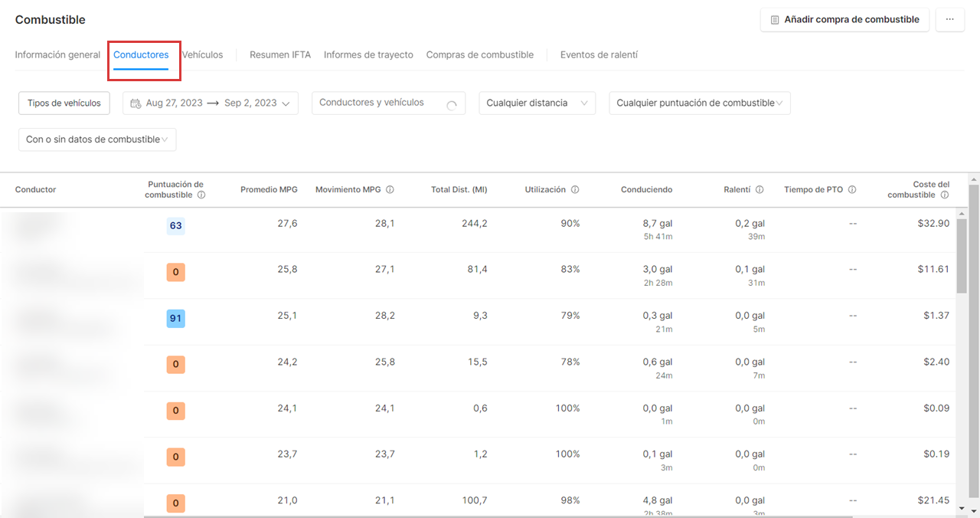
Task: Open the Resumen IFTA tab
Action: (x=280, y=55)
